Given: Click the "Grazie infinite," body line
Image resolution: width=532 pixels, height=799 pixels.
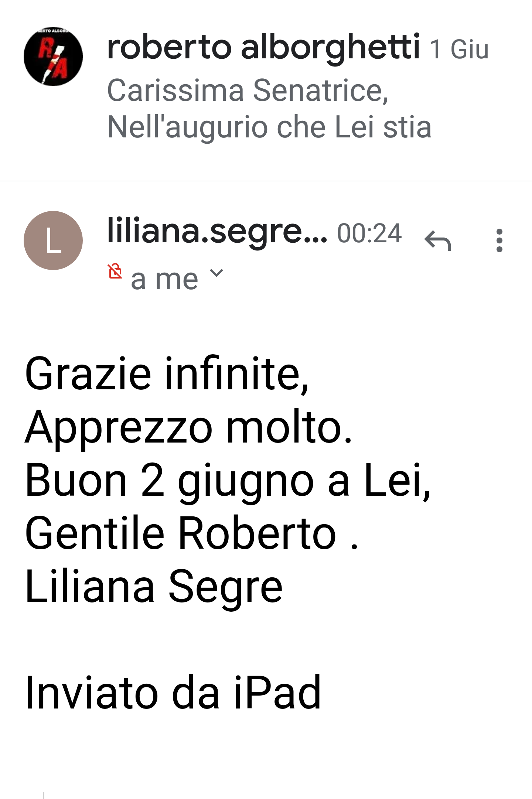Looking at the screenshot, I should coord(167,374).
